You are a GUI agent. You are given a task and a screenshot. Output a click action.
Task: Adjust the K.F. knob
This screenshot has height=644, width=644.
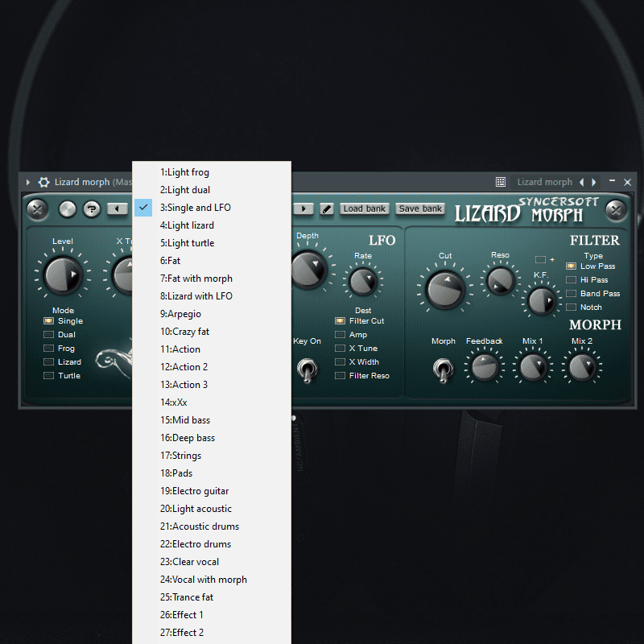click(x=541, y=301)
